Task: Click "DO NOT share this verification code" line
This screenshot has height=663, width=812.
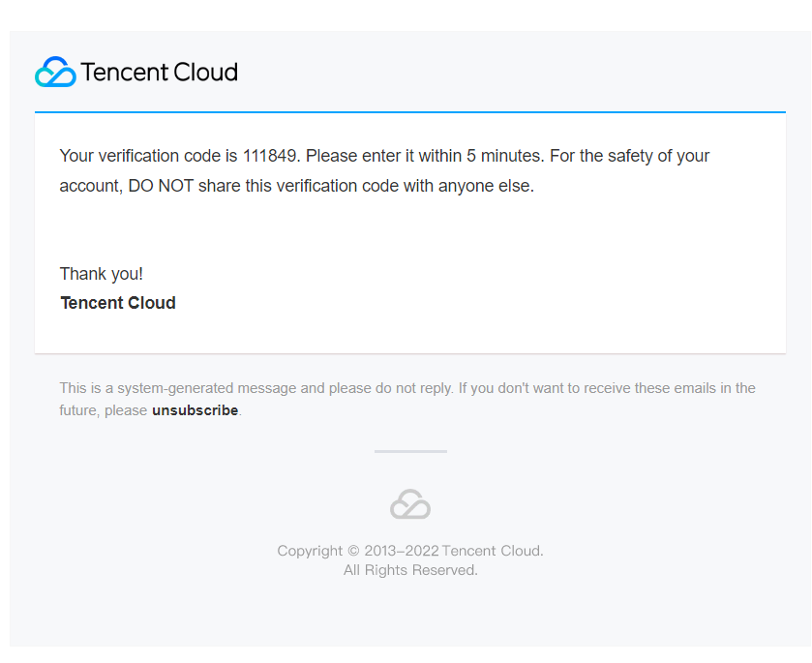Action: pos(297,186)
